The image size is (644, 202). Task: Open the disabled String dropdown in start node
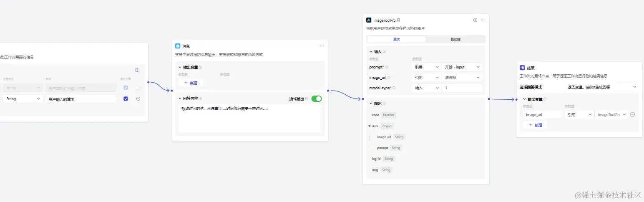click(x=23, y=88)
